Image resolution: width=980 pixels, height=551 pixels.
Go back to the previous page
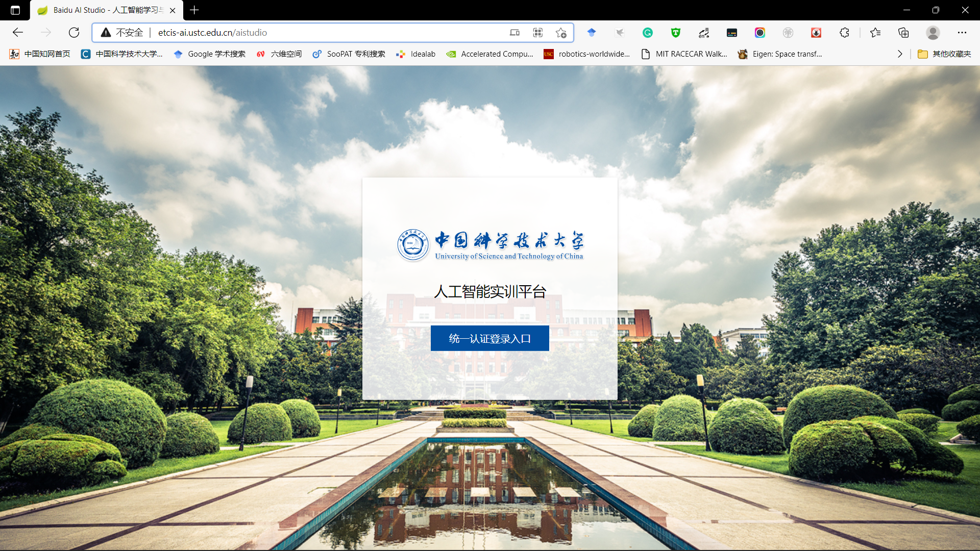pos(18,33)
